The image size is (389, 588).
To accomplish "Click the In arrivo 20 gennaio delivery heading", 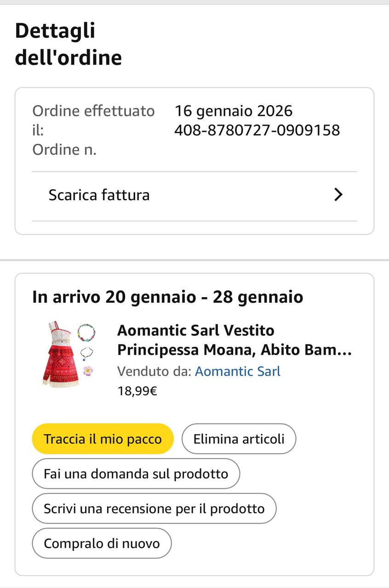I will 168,297.
